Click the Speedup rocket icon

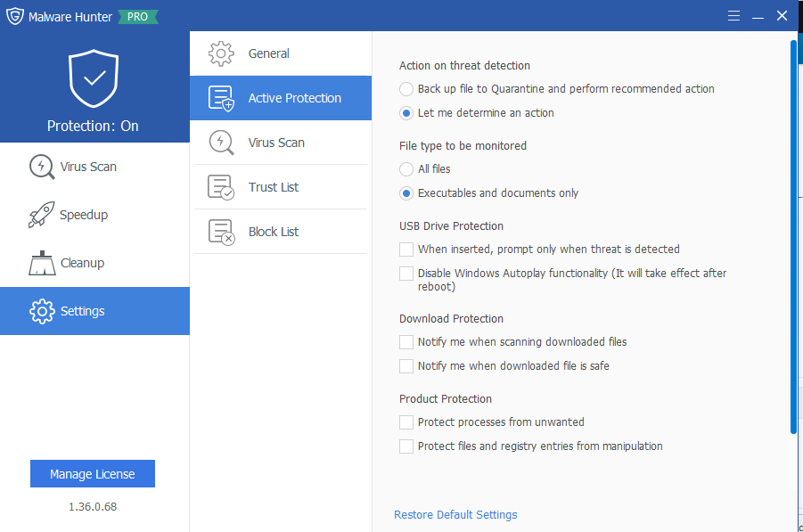click(42, 215)
